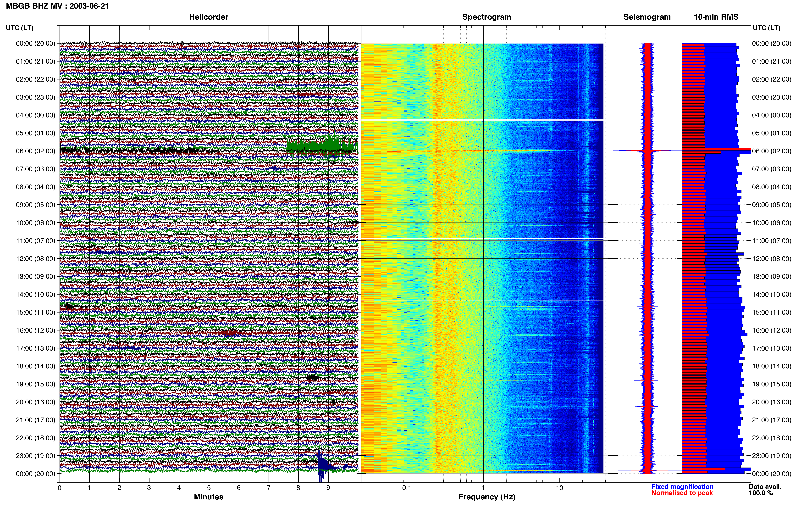Click the frequency tick label reading 1
This screenshot has height=508, width=812.
(483, 488)
